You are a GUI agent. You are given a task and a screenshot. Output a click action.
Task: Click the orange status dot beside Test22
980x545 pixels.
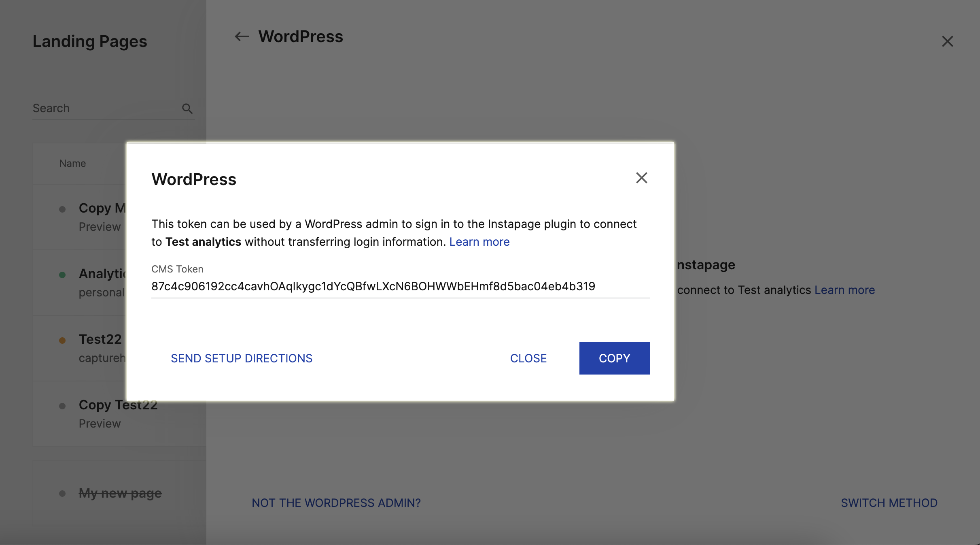point(62,341)
